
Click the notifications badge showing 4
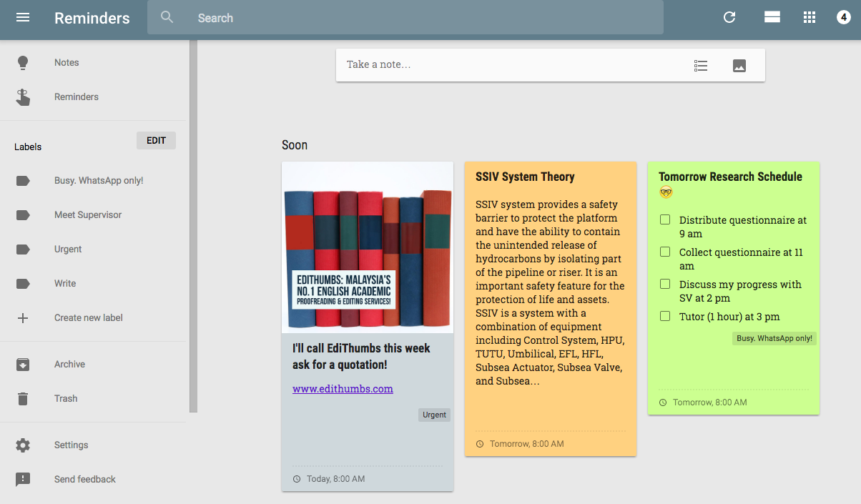pos(844,18)
